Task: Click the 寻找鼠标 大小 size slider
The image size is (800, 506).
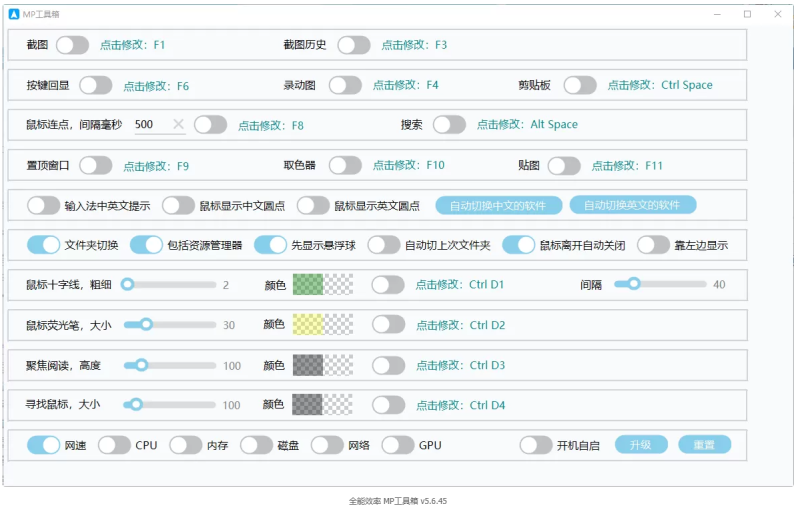Action: (169, 405)
